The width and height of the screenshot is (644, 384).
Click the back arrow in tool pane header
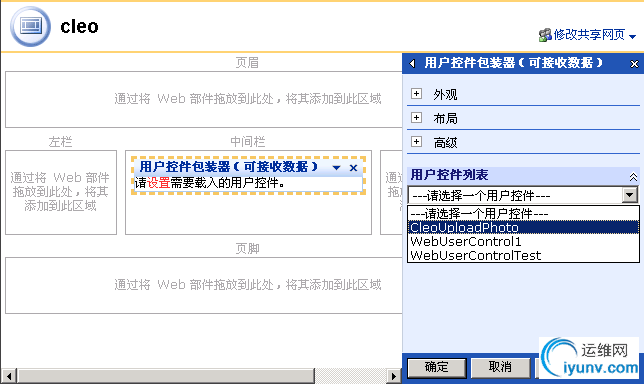coord(412,63)
